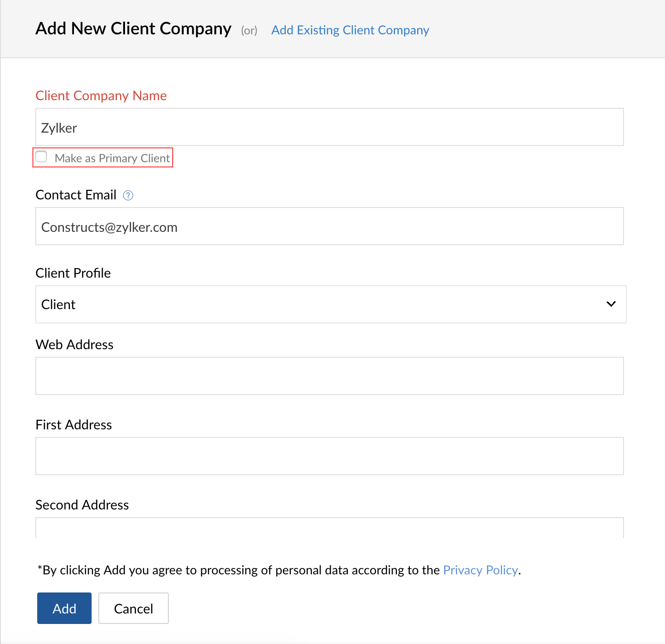Click the 'Make as Primary Client' label text
The height and width of the screenshot is (644, 665).
click(x=112, y=158)
